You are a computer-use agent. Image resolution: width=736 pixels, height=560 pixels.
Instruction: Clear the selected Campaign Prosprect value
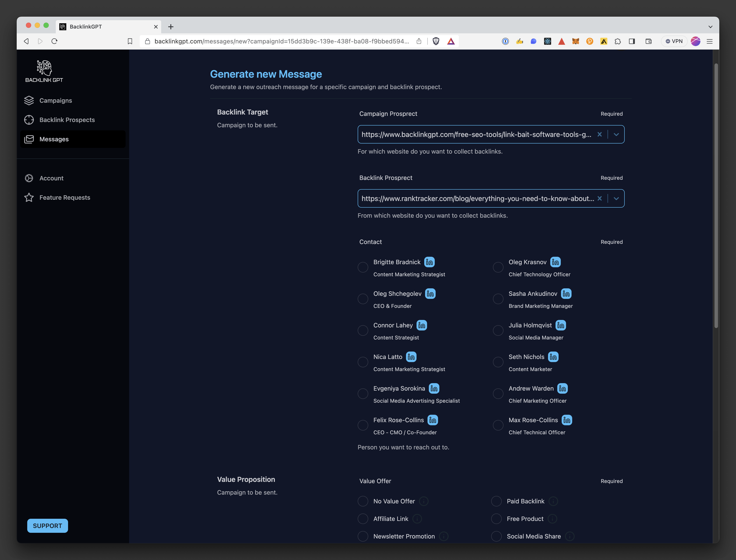click(599, 134)
